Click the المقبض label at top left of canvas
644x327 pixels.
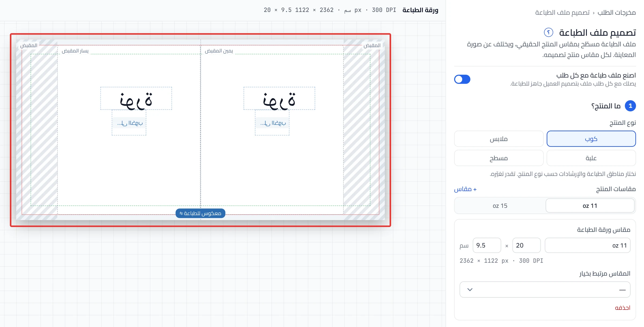(29, 45)
